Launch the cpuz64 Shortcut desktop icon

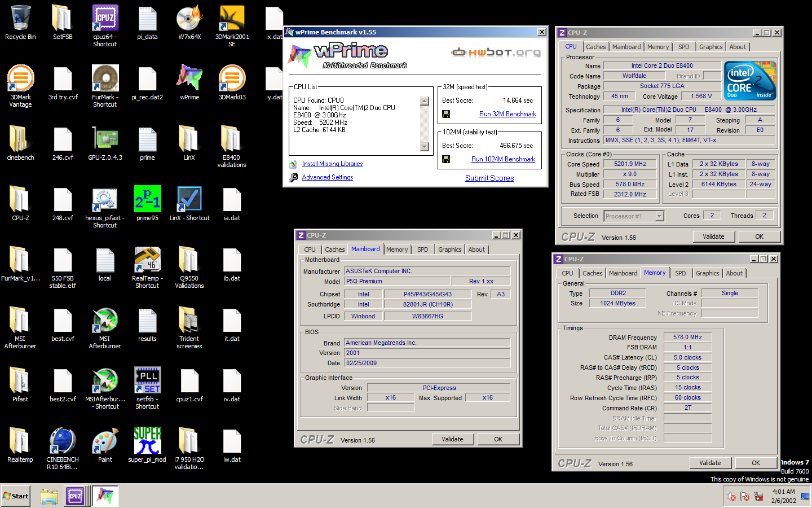tap(105, 26)
